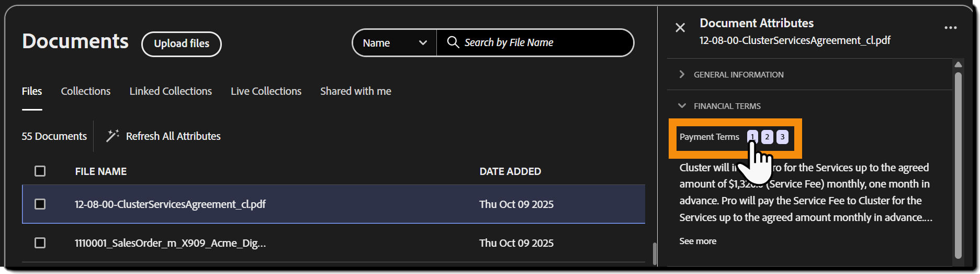Click the See more link
980x274 pixels.
click(x=697, y=241)
